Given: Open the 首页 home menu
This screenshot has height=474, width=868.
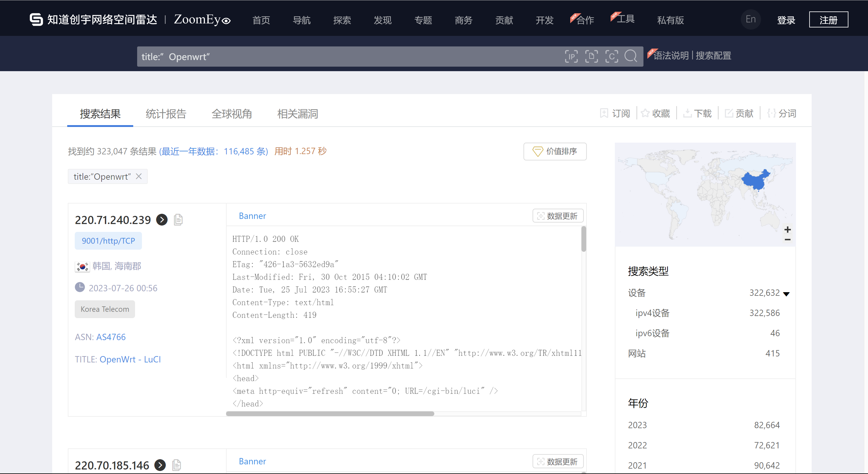Looking at the screenshot, I should pyautogui.click(x=261, y=20).
